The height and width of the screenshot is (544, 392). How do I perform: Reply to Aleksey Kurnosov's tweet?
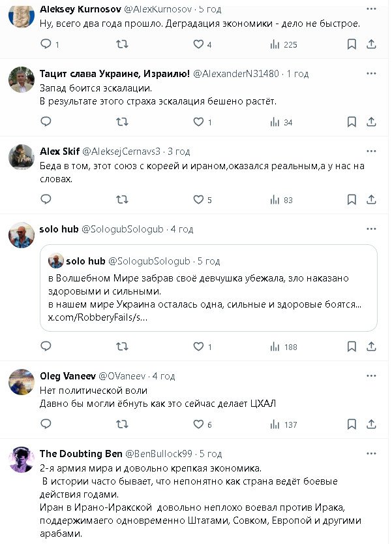click(46, 44)
